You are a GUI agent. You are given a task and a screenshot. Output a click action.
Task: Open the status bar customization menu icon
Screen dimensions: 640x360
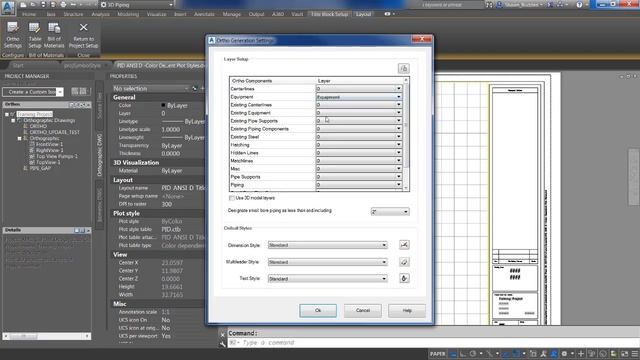pyautogui.click(x=635, y=354)
